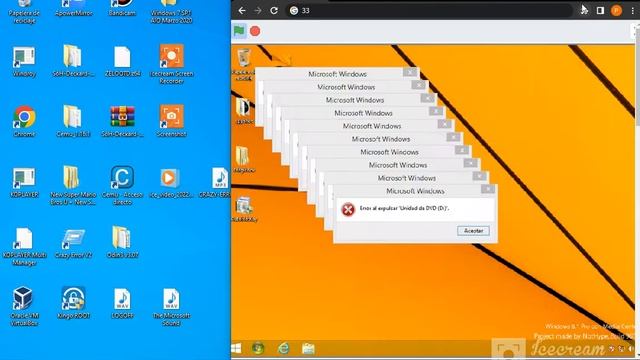This screenshot has width=640, height=360.
Task: Open the browser side panel icon
Action: click(x=600, y=11)
